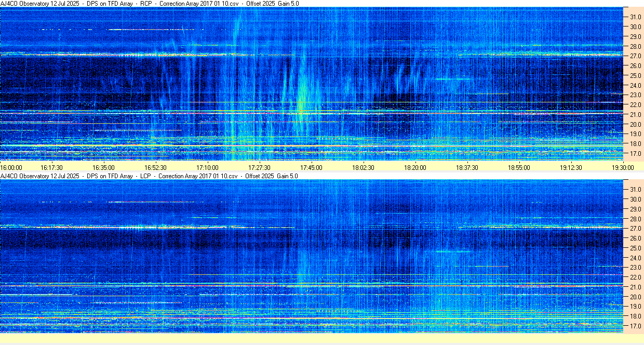The height and width of the screenshot is (345, 644).
Task: Pick 20.0 frequency label in RCP panel
Action: pos(635,125)
